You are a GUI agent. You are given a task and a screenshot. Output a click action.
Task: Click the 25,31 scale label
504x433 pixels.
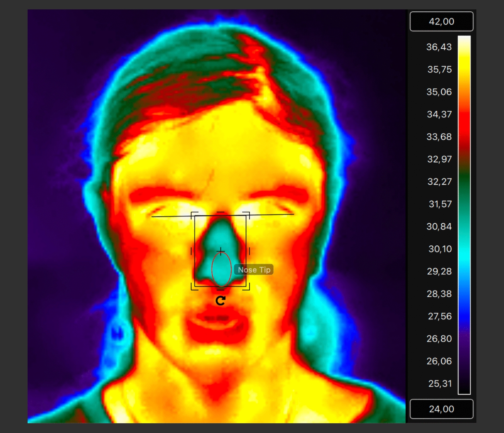click(440, 384)
